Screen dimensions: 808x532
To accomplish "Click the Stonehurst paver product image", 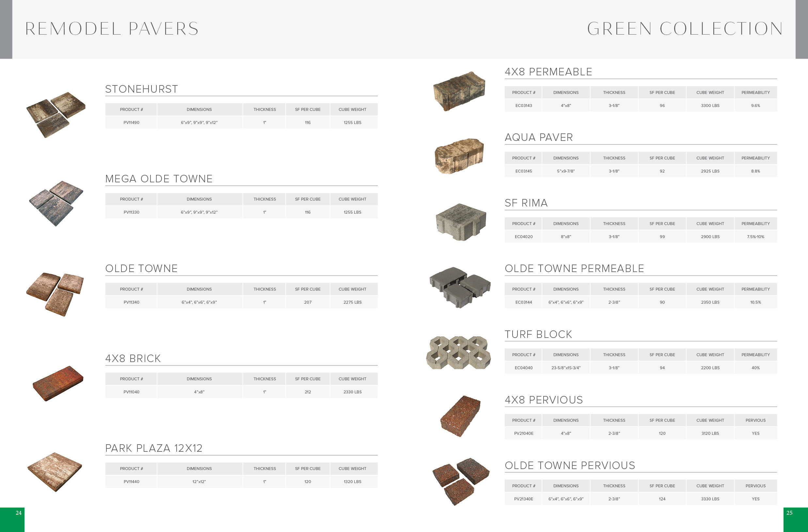I will [x=56, y=115].
